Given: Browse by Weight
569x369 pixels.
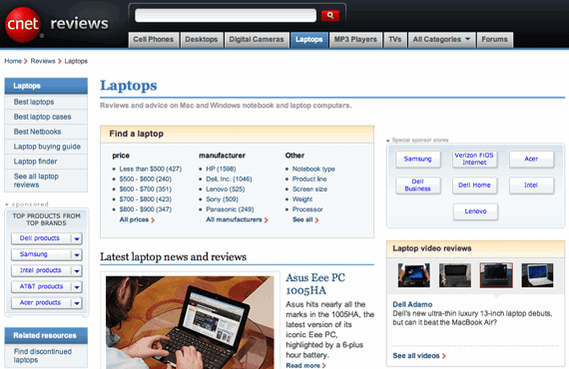Looking at the screenshot, I should click(302, 200).
